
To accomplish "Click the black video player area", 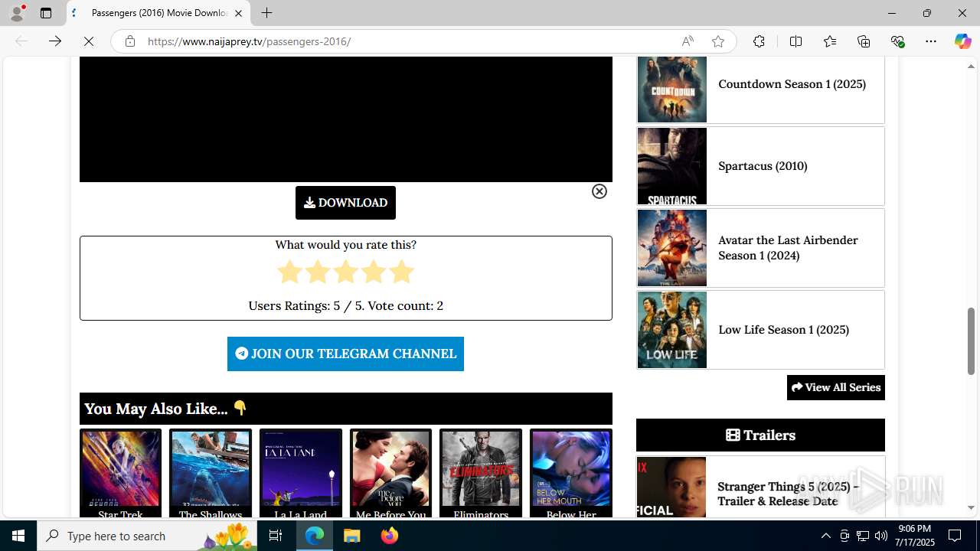I will pyautogui.click(x=346, y=119).
